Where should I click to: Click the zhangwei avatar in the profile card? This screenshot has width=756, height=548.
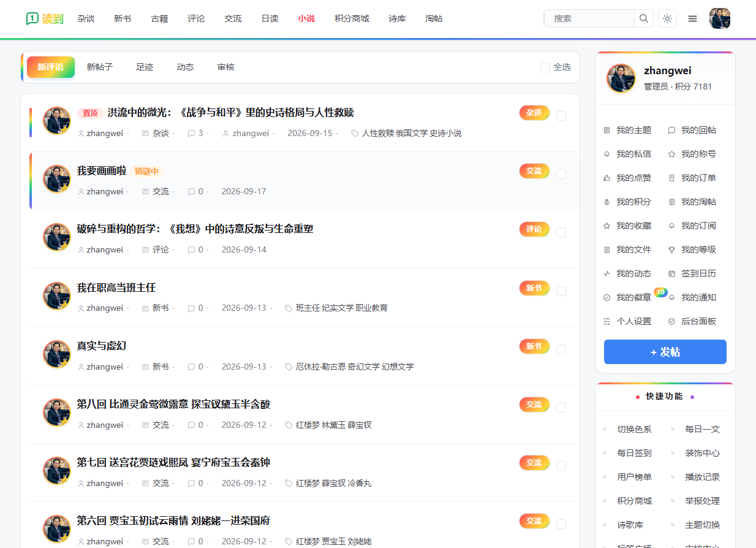point(621,78)
